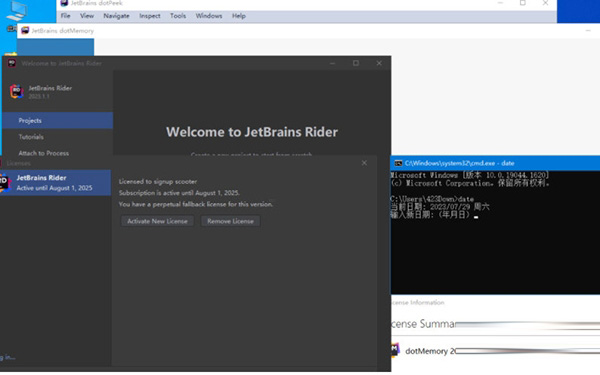Viewport: 600px width, 375px height.
Task: Click the Activate New License button
Action: click(157, 221)
